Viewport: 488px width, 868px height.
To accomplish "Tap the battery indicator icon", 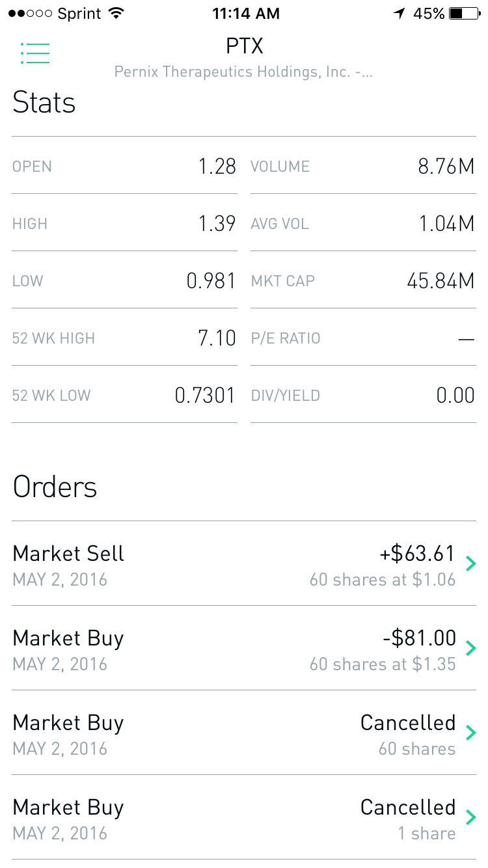I will pyautogui.click(x=465, y=14).
